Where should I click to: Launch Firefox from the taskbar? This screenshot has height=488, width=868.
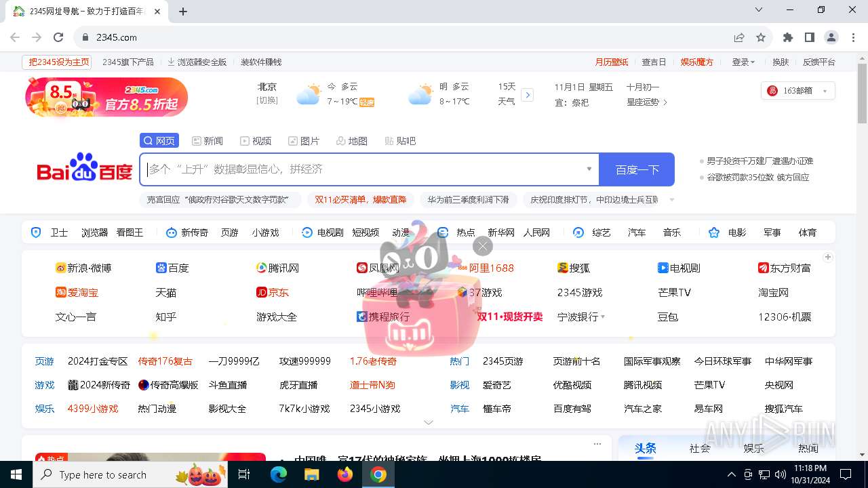tap(345, 474)
